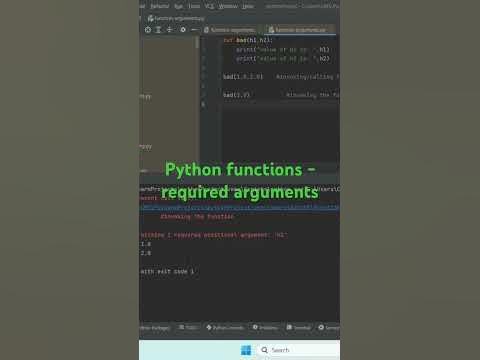The height and width of the screenshot is (360, 480).
Task: Click the project panel vertical scrollbar
Action: 197,43
